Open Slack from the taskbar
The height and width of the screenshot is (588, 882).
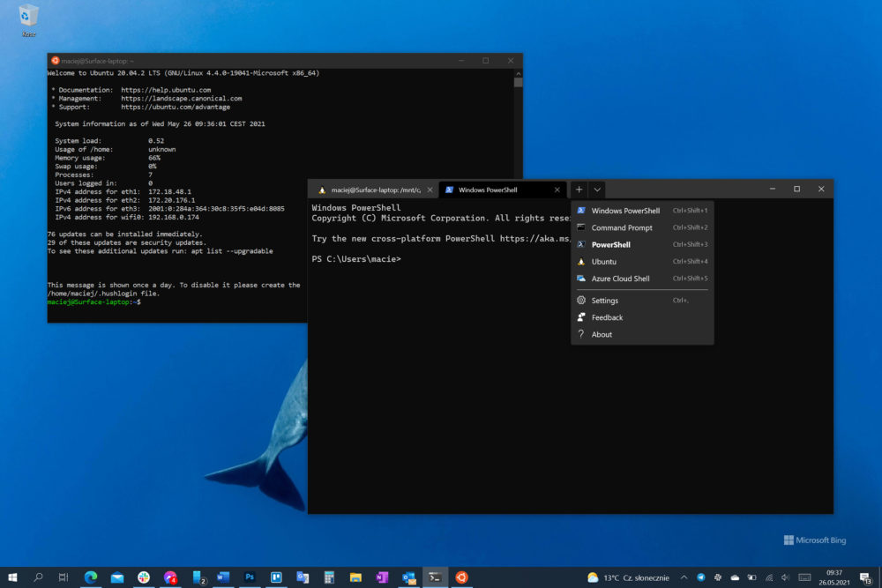pos(144,577)
